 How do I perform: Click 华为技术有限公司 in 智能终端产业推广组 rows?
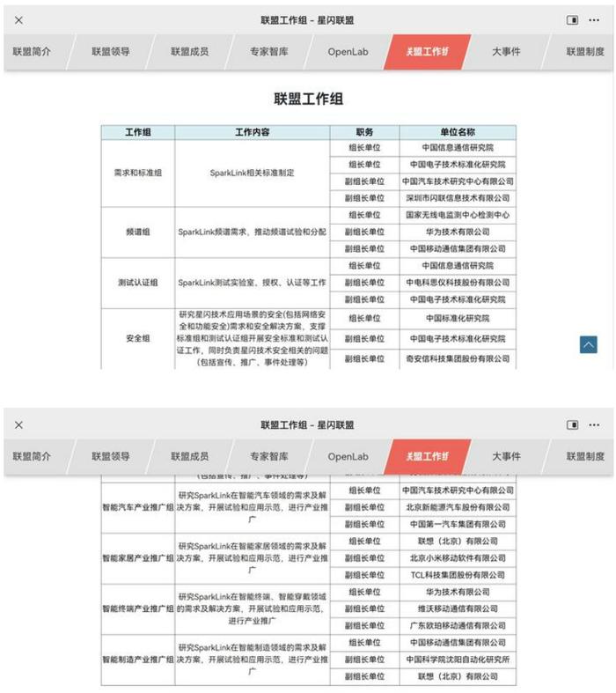(458, 593)
